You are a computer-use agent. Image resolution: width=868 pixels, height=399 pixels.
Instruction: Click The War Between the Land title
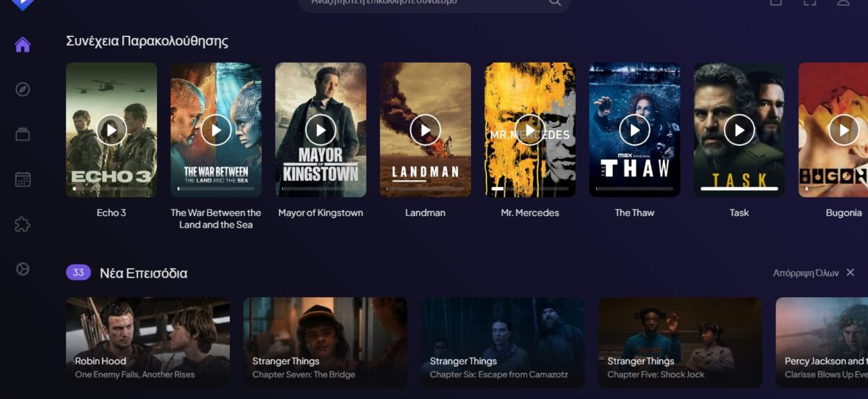point(216,218)
